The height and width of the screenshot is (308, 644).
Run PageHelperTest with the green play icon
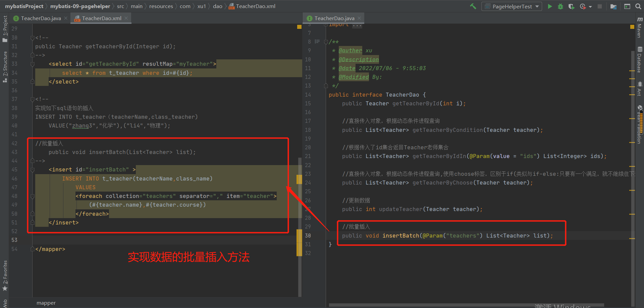tap(550, 6)
